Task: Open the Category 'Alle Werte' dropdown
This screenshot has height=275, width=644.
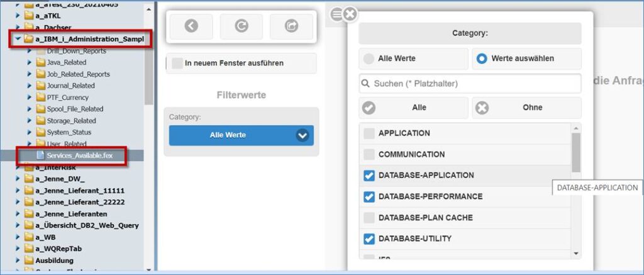Action: 241,135
